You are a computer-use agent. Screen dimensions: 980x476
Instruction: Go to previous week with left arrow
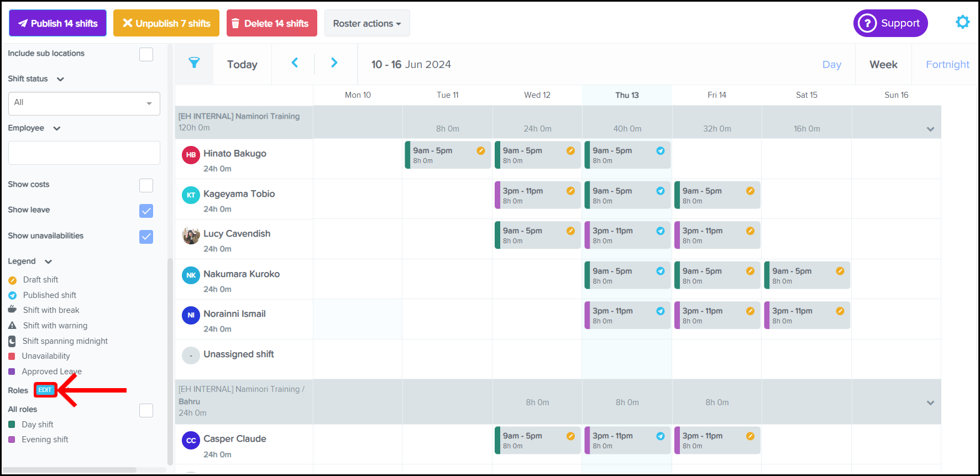295,63
